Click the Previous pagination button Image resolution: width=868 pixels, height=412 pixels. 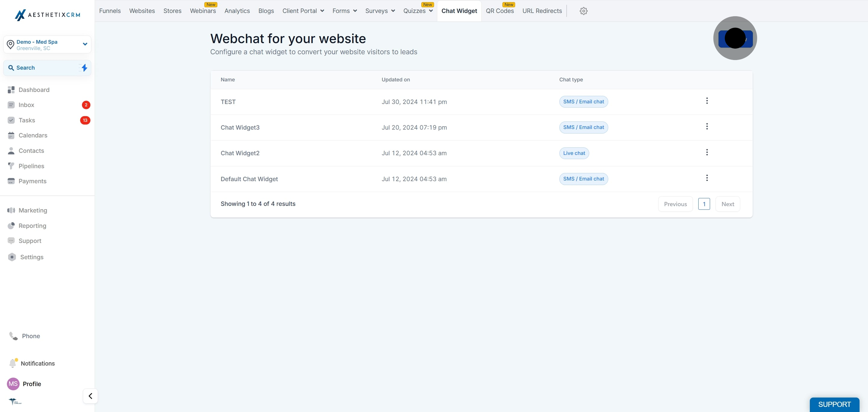click(x=675, y=204)
